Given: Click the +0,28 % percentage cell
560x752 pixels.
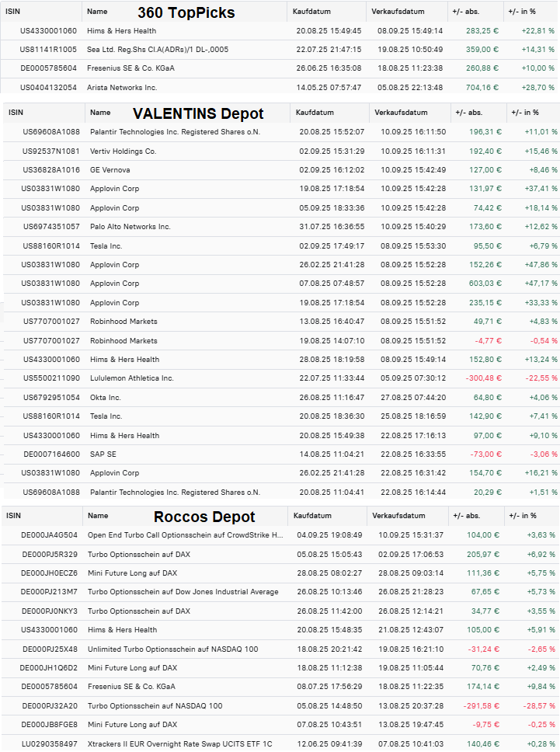Looking at the screenshot, I should point(541,744).
